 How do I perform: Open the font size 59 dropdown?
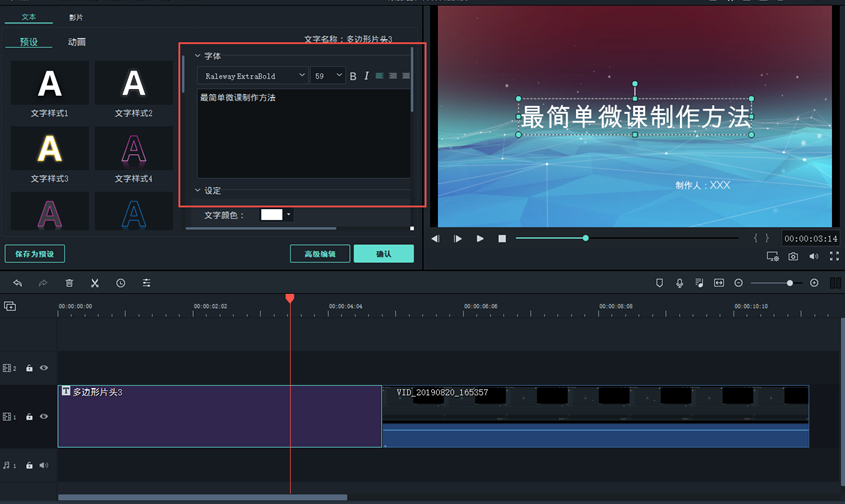328,76
